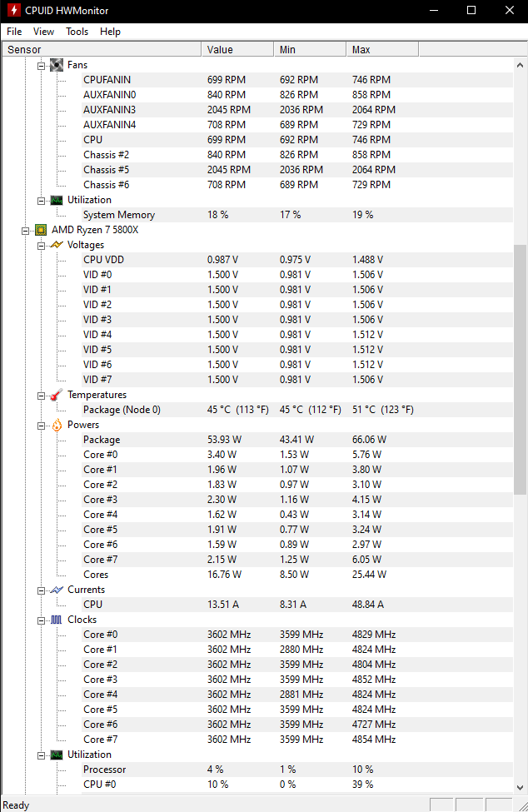This screenshot has height=812, width=528.
Task: Click the Value column header
Action: [237, 50]
